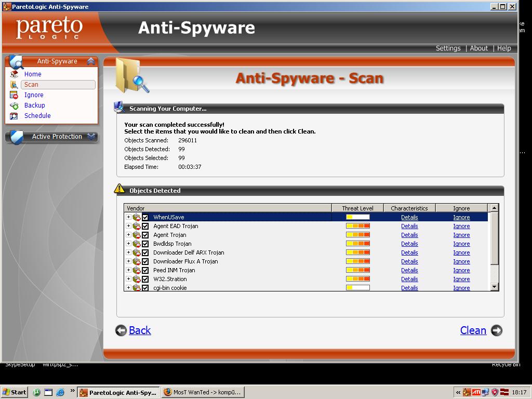
Task: Toggle the W32.Stration checkbox
Action: 145,279
